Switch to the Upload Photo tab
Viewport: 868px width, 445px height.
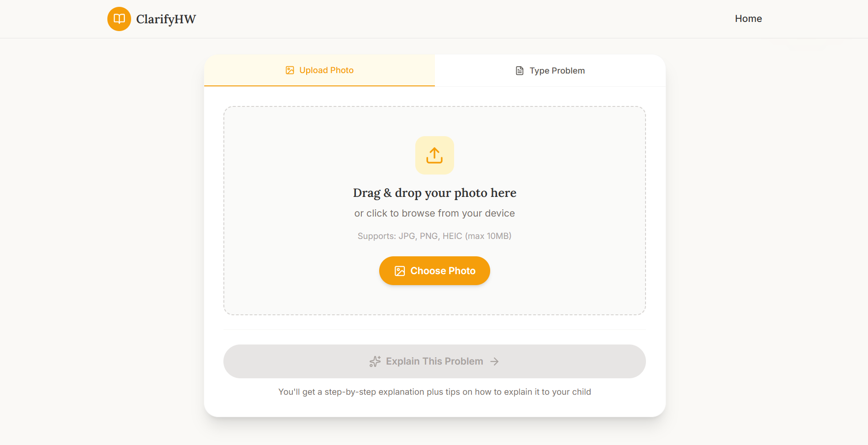pos(319,70)
